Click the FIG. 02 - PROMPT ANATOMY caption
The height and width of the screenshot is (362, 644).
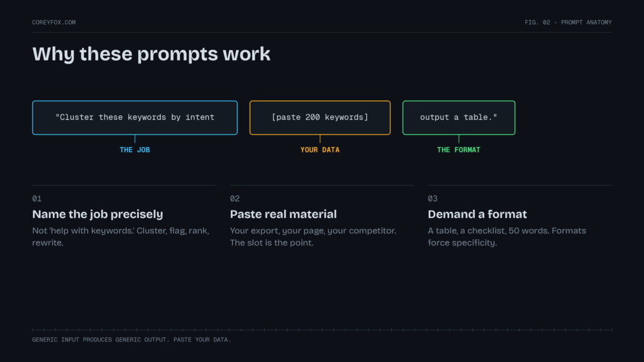(568, 23)
